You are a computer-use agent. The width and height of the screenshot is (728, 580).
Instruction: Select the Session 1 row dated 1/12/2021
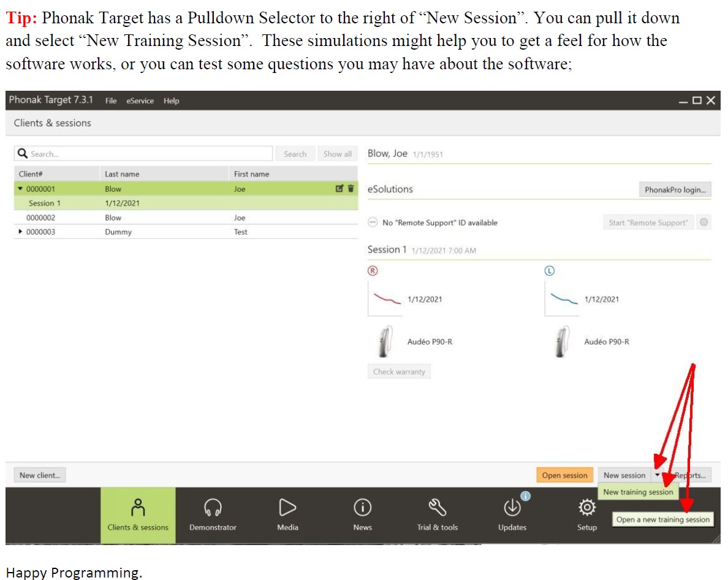pyautogui.click(x=186, y=203)
